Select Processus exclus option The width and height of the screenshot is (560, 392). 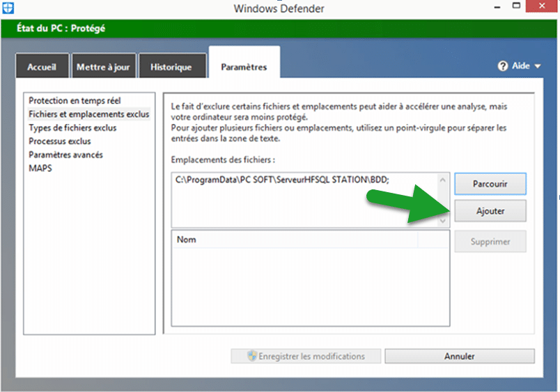tap(60, 141)
